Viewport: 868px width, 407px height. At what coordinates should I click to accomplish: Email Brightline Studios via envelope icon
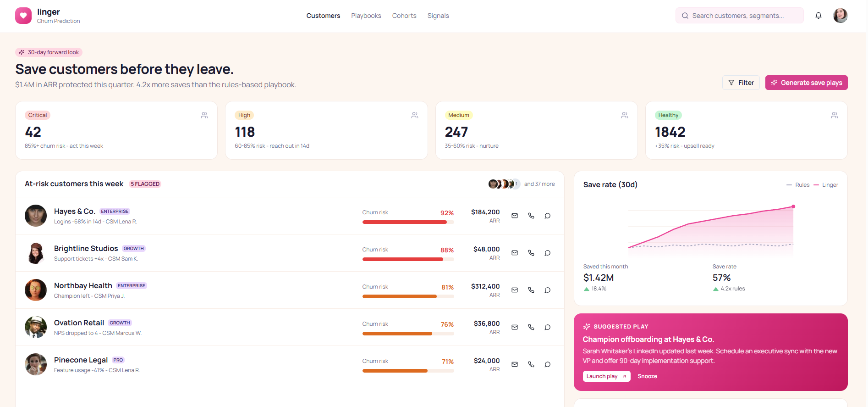click(x=515, y=253)
